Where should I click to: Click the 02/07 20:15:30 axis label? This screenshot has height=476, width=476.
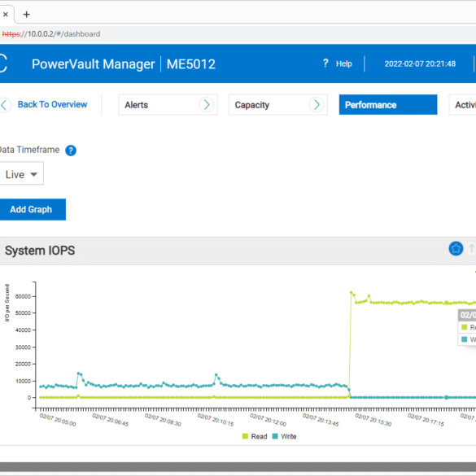[373, 420]
